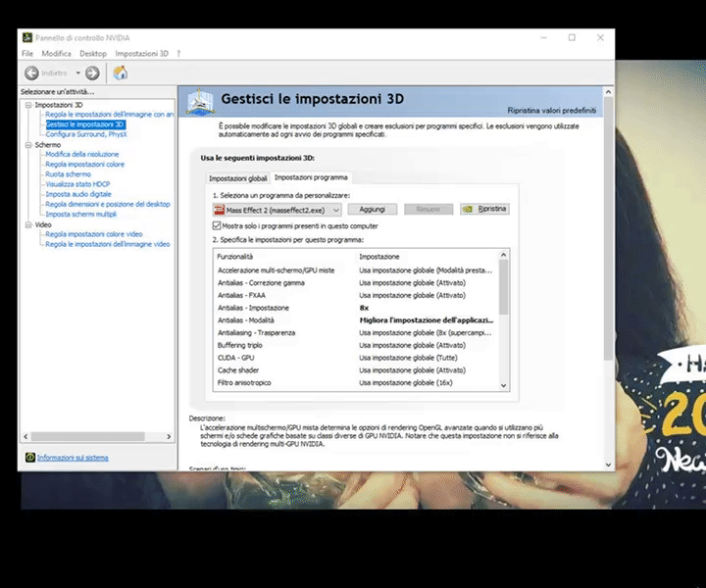This screenshot has width=706, height=588.
Task: Click the Ripristina button
Action: [x=484, y=209]
